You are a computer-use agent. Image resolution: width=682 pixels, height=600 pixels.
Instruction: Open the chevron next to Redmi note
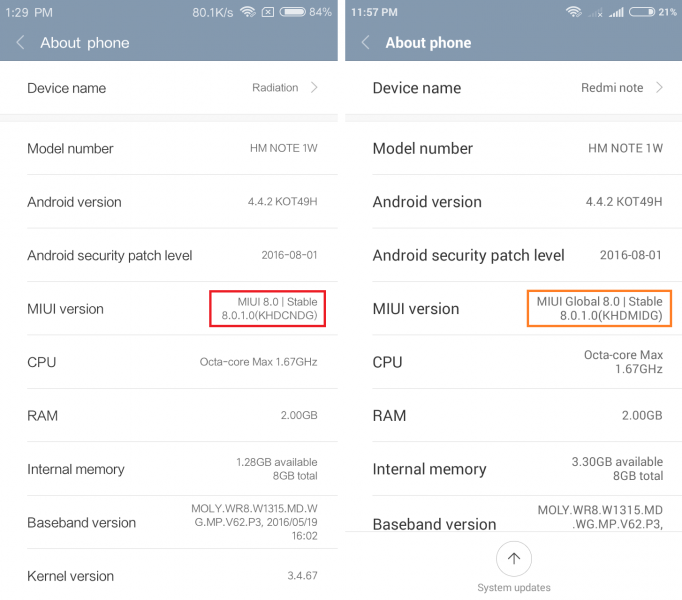pos(659,88)
